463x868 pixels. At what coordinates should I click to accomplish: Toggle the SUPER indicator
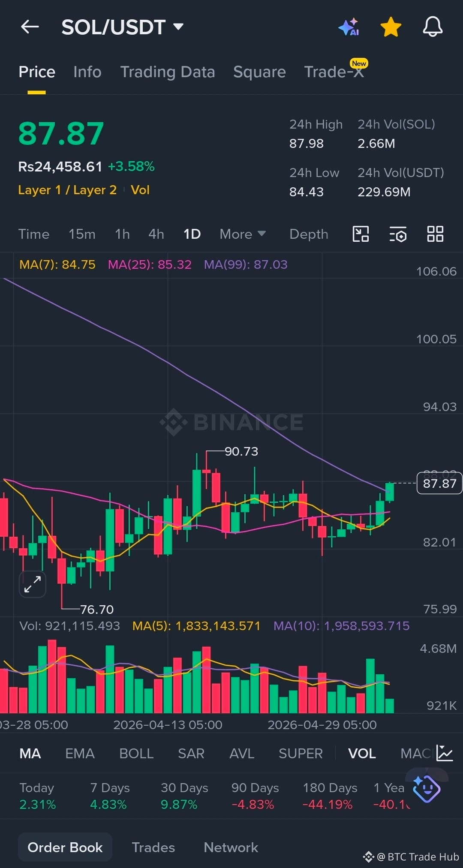(x=301, y=754)
